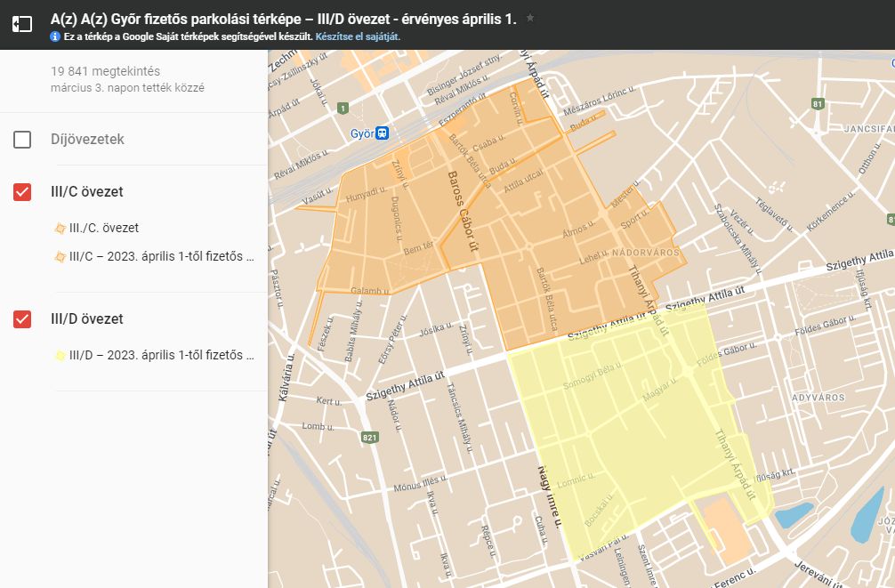This screenshot has width=895, height=588.
Task: Hide the III/D övezet layer
Action: point(22,319)
